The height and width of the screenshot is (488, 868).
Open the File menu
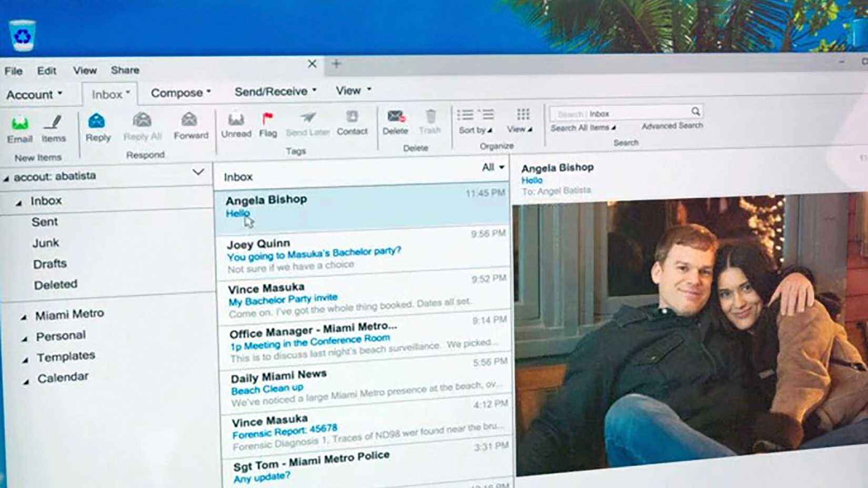(x=14, y=71)
